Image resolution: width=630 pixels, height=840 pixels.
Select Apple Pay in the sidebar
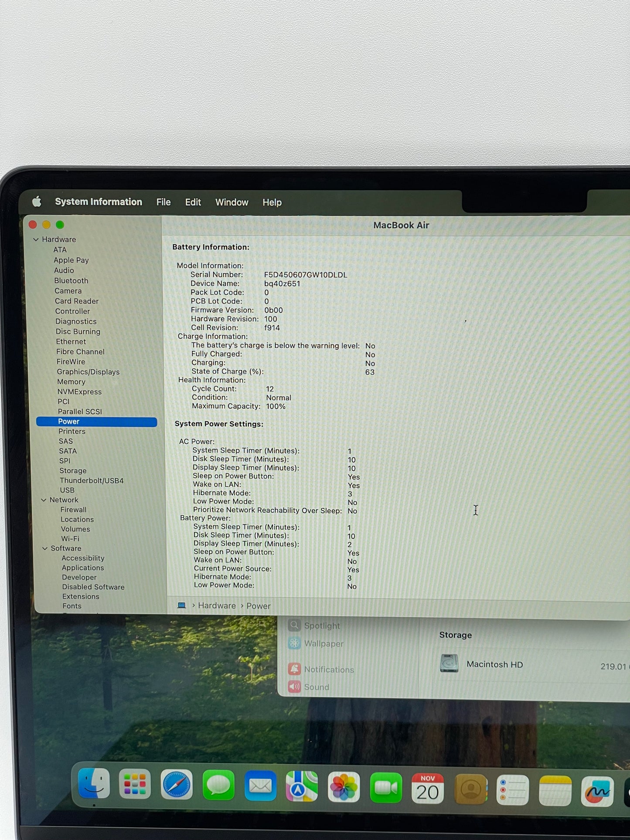coord(71,260)
